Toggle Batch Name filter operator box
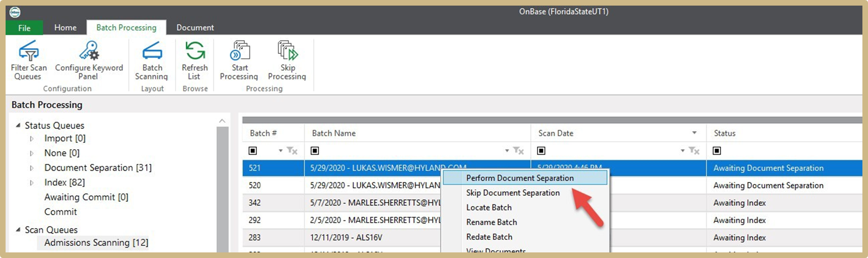Viewport: 868px width, 258px height. [315, 151]
